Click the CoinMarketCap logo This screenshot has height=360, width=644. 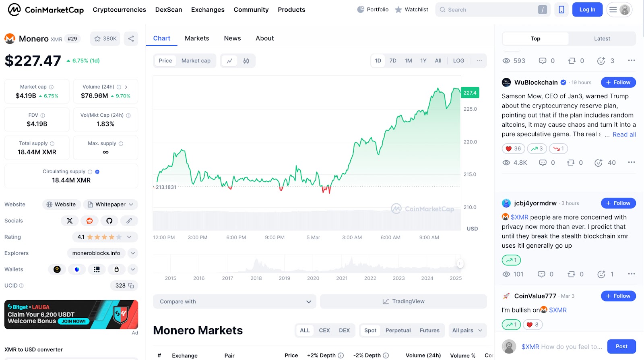click(46, 10)
